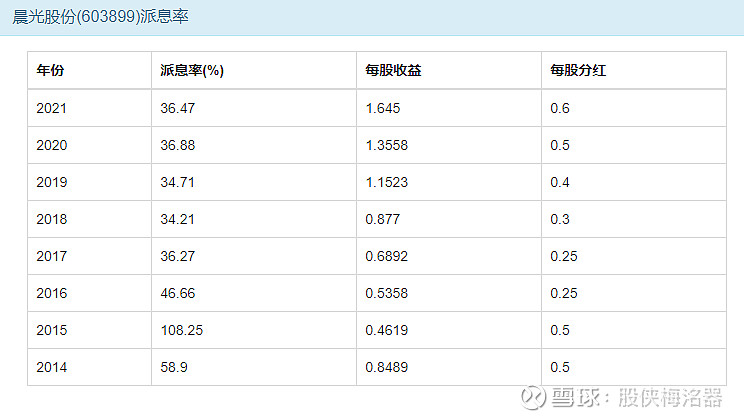Select the year cell 2021
The width and height of the screenshot is (744, 420).
tap(52, 108)
